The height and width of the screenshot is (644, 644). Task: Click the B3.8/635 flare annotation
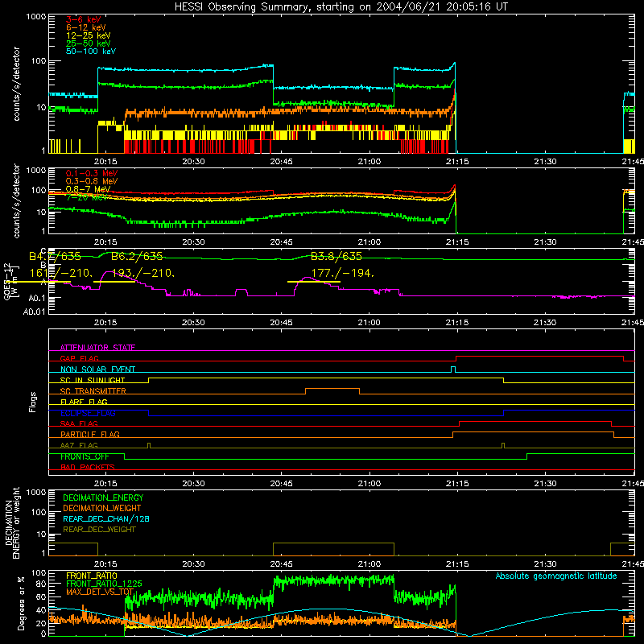[x=336, y=257]
